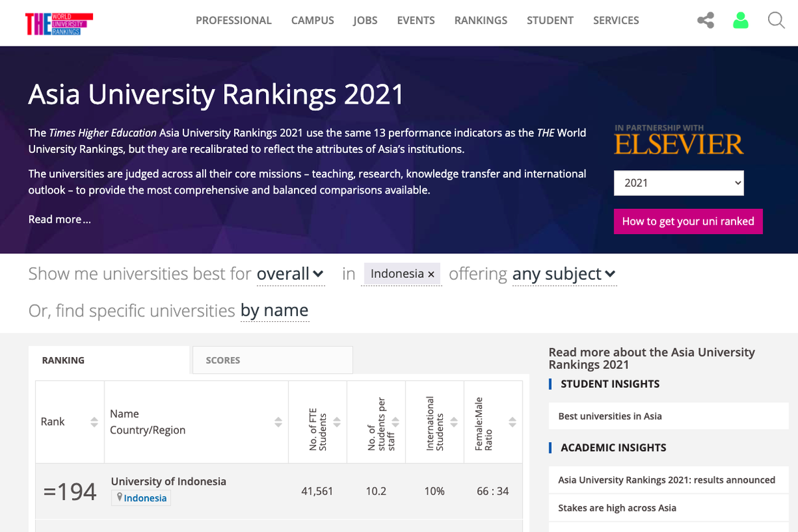
Task: Open the 2021 year selector
Action: click(x=678, y=183)
